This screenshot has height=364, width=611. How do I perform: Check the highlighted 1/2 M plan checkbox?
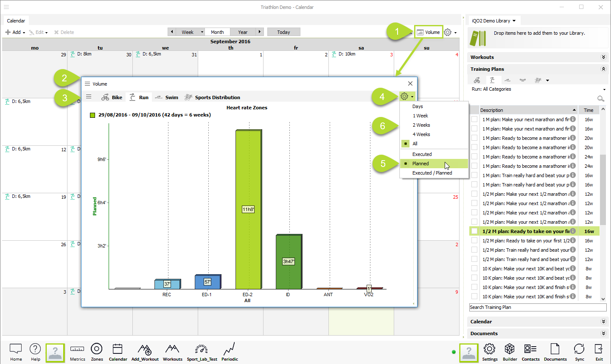[474, 231]
